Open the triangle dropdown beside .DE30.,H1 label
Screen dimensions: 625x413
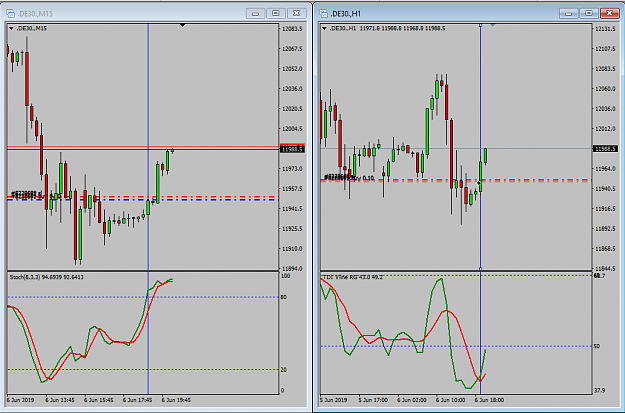click(x=324, y=28)
